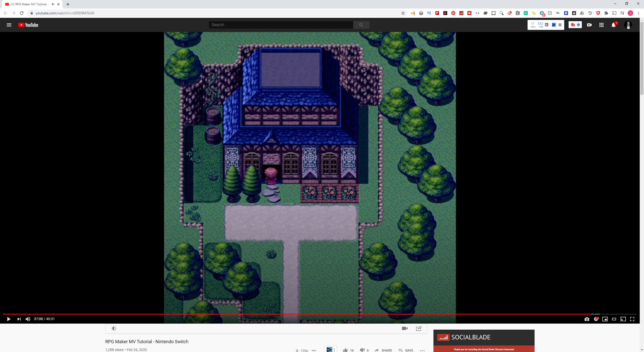The width and height of the screenshot is (644, 352).
Task: Go to the YouTube home logo
Action: pos(28,25)
